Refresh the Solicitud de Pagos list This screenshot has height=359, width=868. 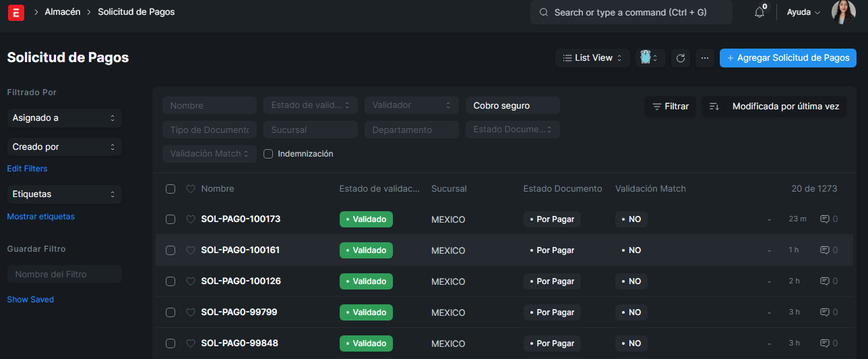tap(681, 58)
